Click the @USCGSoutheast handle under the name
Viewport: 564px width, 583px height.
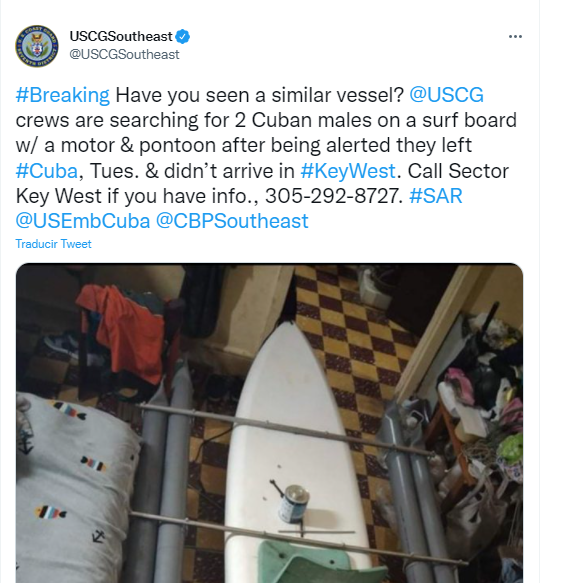click(x=124, y=54)
